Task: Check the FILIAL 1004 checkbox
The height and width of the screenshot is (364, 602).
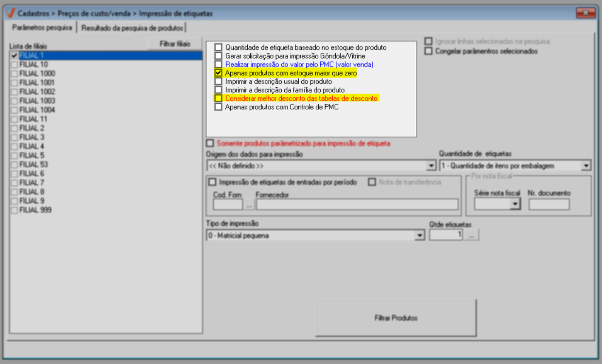Action: tap(14, 110)
